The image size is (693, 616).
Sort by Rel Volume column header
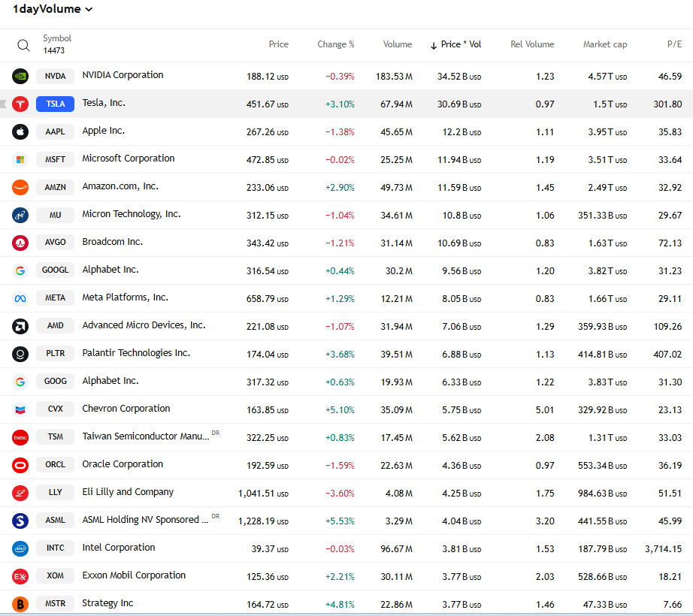point(532,44)
